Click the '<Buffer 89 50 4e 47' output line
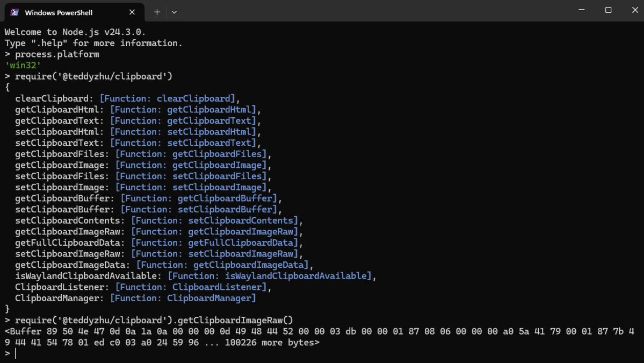 [320, 331]
